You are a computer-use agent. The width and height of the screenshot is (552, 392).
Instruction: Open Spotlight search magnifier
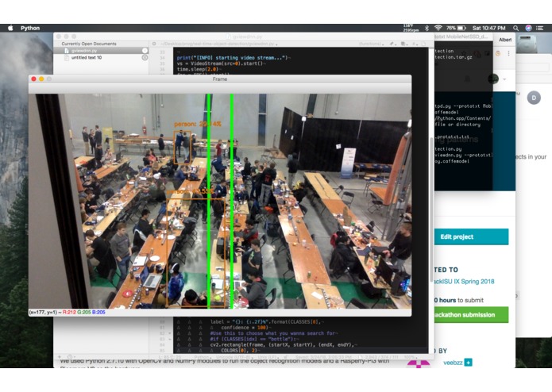[515, 28]
